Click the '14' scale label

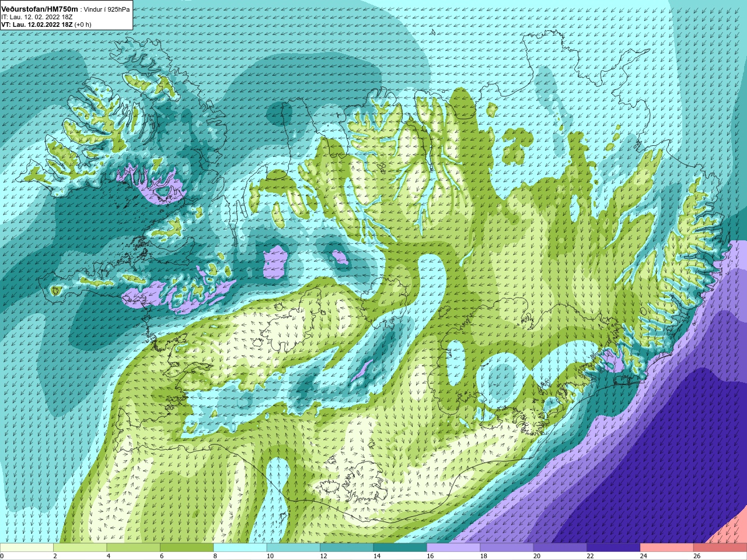(377, 556)
